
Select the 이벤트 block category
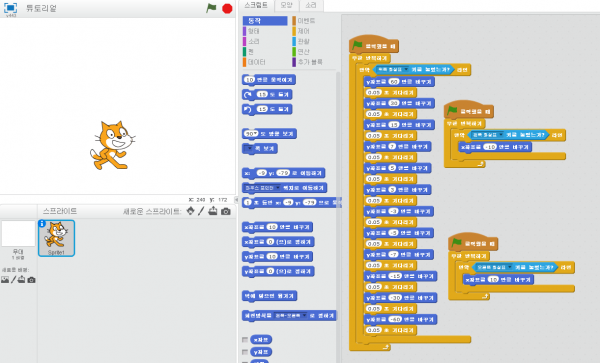tap(304, 21)
